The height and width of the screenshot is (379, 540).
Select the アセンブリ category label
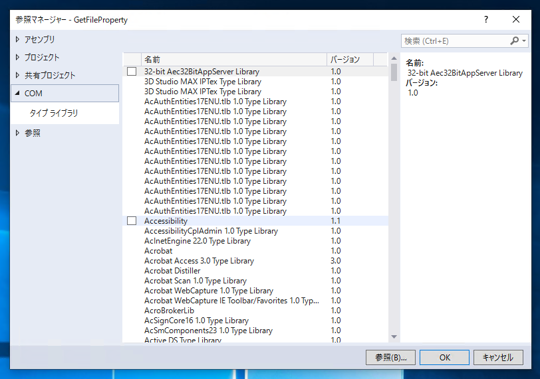40,39
